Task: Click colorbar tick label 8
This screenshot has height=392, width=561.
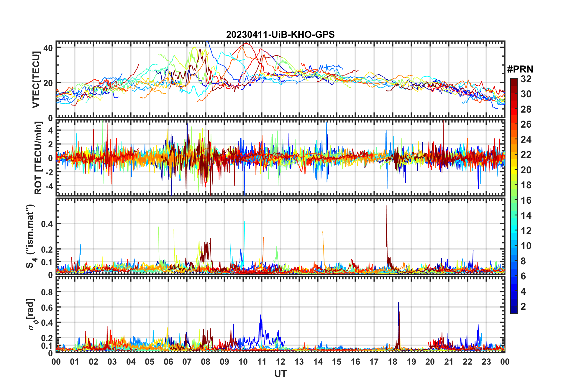Action: 524,261
